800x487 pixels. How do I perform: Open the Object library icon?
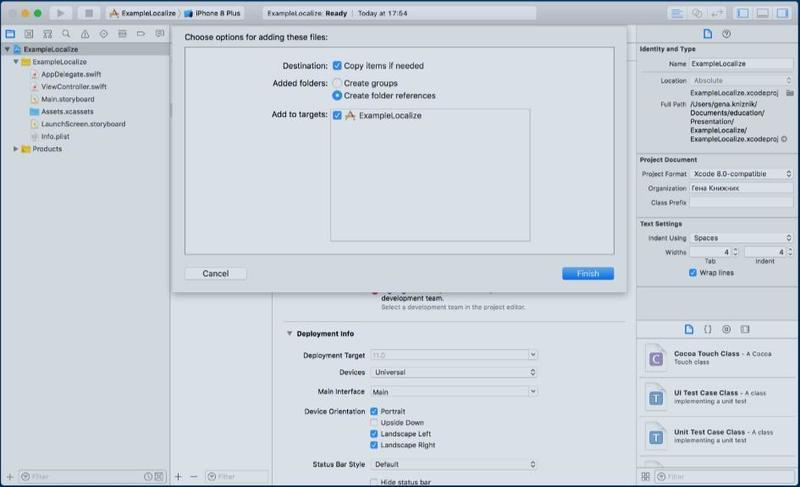click(727, 329)
